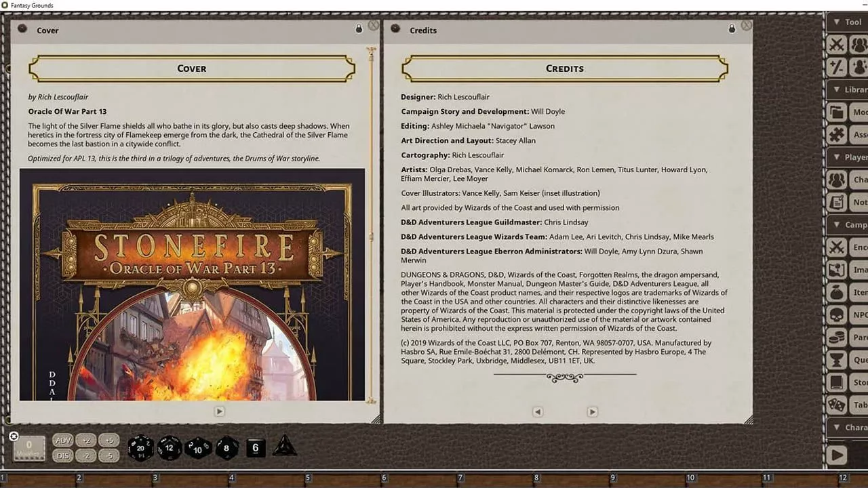Click the d10 die
Image resolution: width=868 pixels, height=488 pixels.
(198, 448)
